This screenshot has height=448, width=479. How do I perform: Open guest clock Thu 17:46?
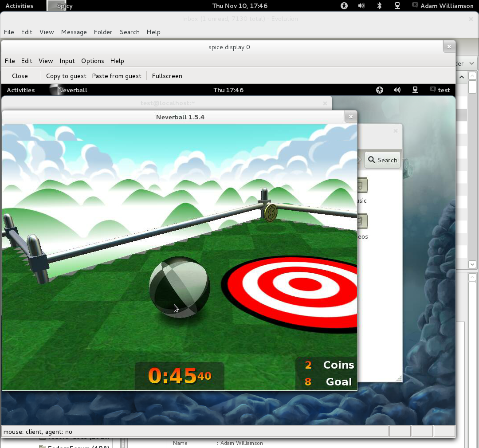pyautogui.click(x=228, y=90)
